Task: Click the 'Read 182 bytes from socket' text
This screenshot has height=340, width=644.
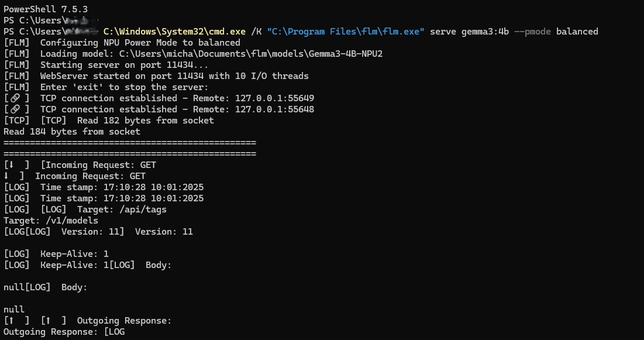Action: tap(145, 121)
